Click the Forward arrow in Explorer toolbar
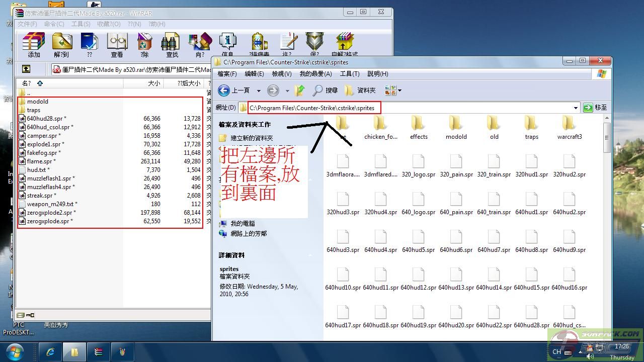The image size is (644, 362). 273,90
